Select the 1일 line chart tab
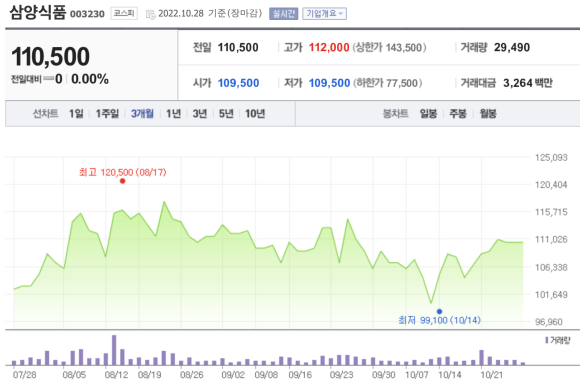 pos(76,114)
